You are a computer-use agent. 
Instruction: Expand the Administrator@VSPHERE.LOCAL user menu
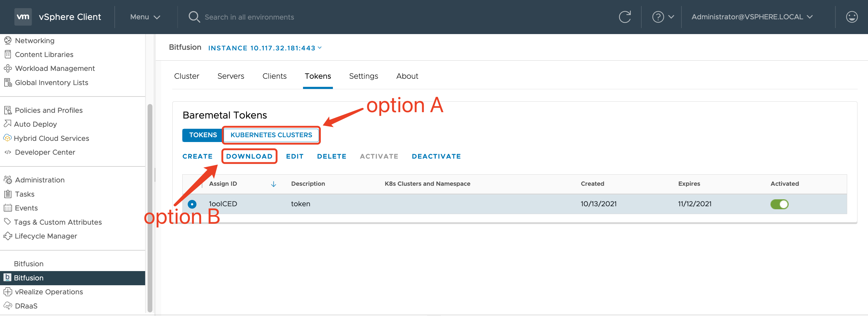coord(752,17)
